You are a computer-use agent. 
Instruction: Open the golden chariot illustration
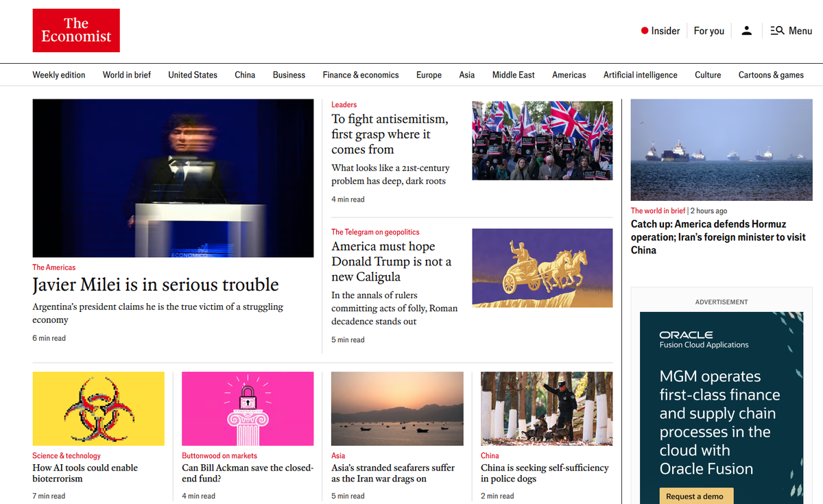point(542,267)
